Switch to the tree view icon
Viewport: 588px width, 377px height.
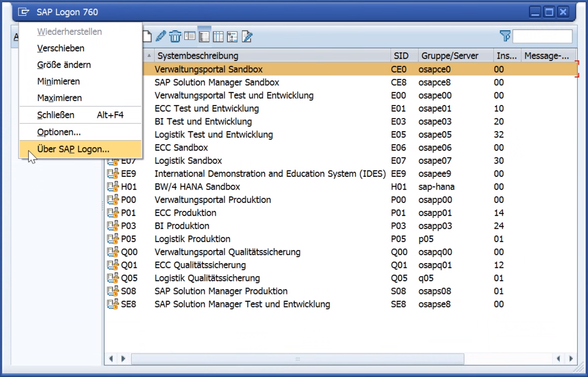232,36
